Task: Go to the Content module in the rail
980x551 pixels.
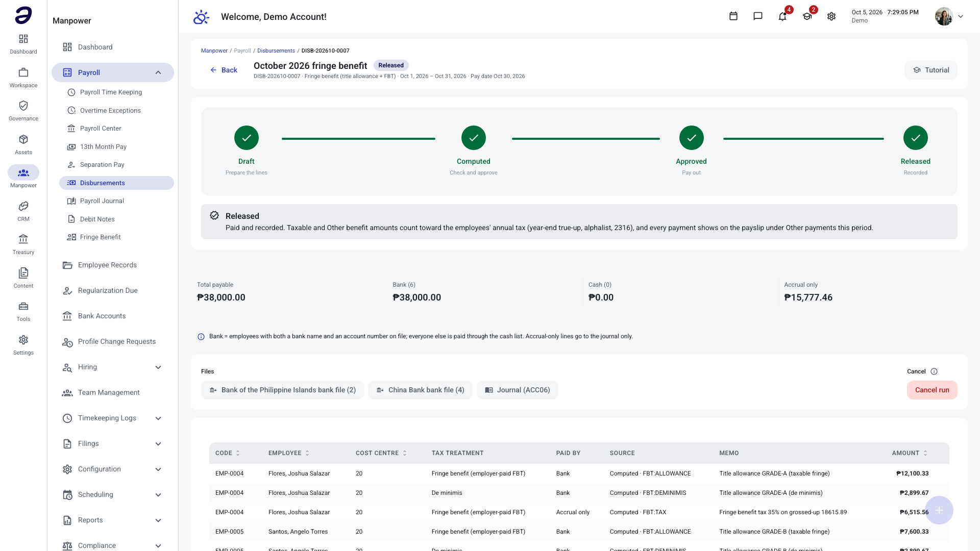Action: coord(23,278)
